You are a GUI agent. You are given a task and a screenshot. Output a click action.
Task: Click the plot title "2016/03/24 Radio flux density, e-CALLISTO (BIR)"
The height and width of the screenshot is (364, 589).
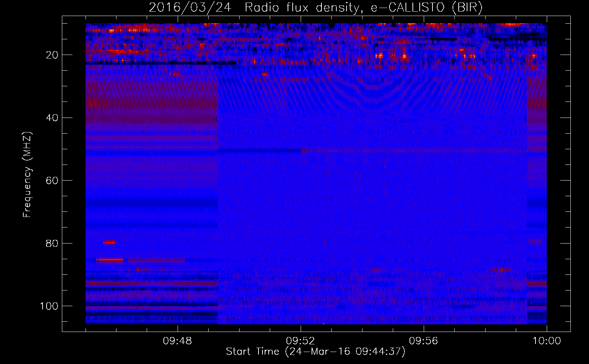[316, 7]
